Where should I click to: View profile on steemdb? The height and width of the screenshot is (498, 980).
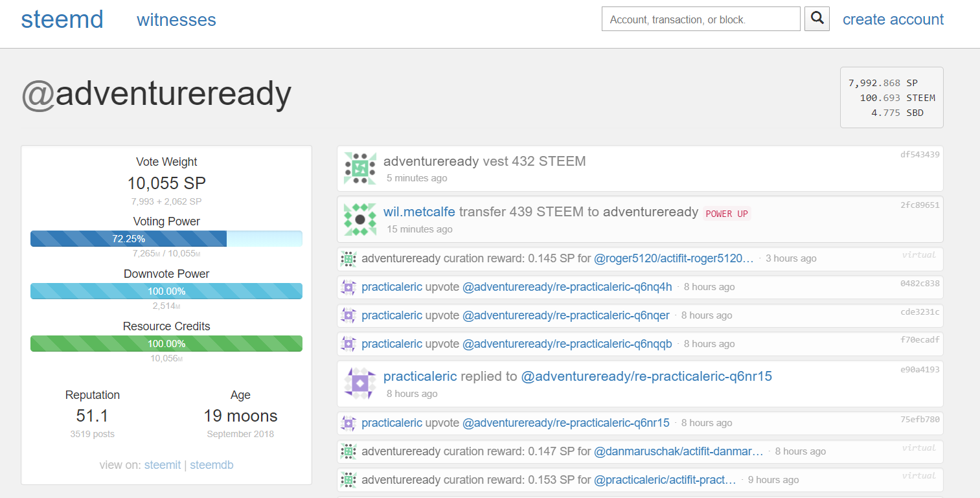click(x=211, y=465)
